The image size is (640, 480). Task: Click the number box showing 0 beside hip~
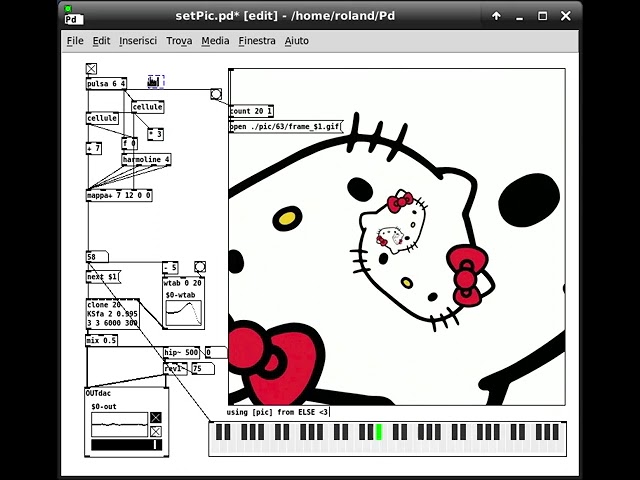click(x=216, y=353)
